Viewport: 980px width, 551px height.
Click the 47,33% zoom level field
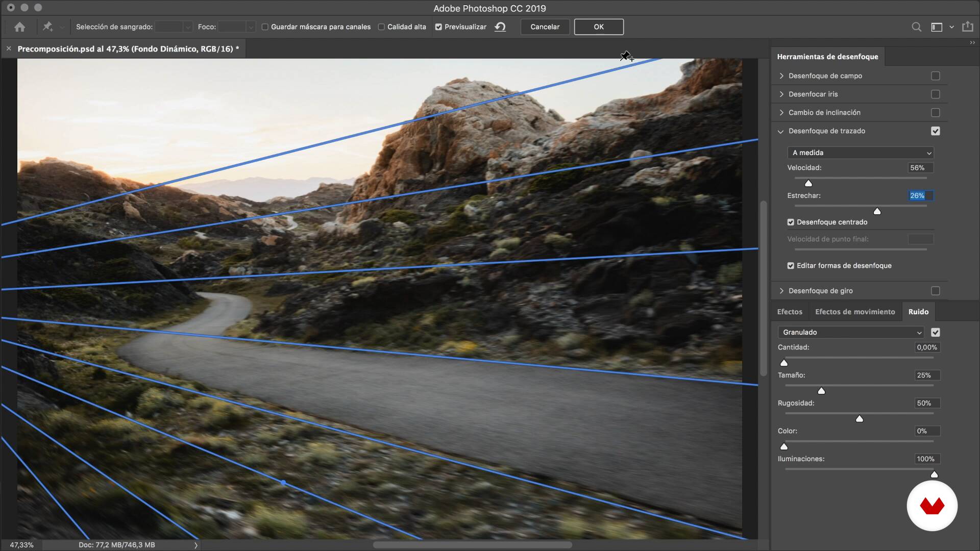coord(21,545)
